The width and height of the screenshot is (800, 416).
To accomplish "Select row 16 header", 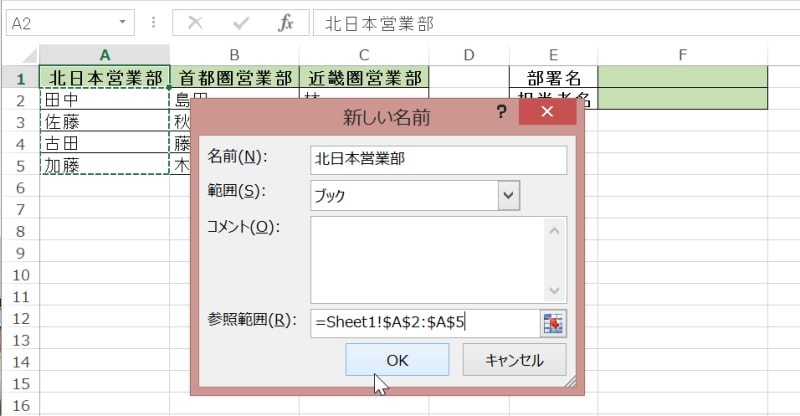I will (20, 405).
